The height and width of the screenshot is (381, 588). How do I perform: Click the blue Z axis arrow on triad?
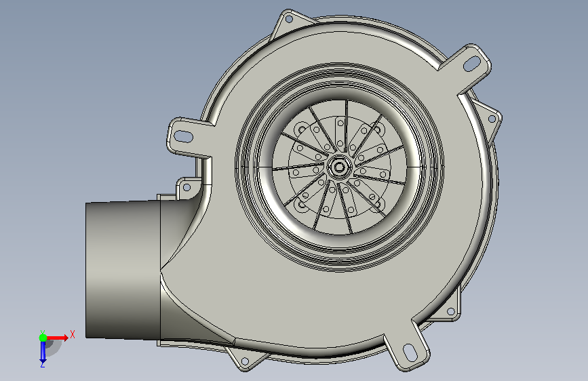click(x=43, y=353)
